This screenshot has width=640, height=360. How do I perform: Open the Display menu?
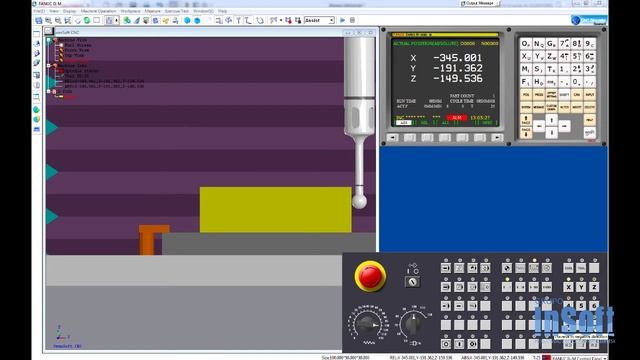pyautogui.click(x=69, y=11)
